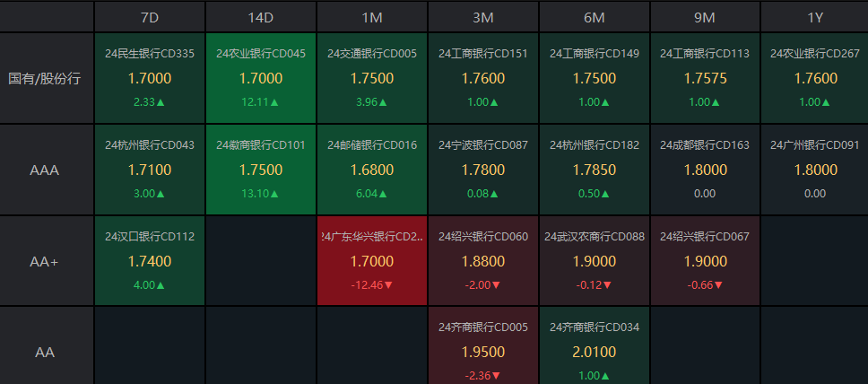The image size is (868, 384).
Task: Click the 3M column header
Action: click(483, 17)
